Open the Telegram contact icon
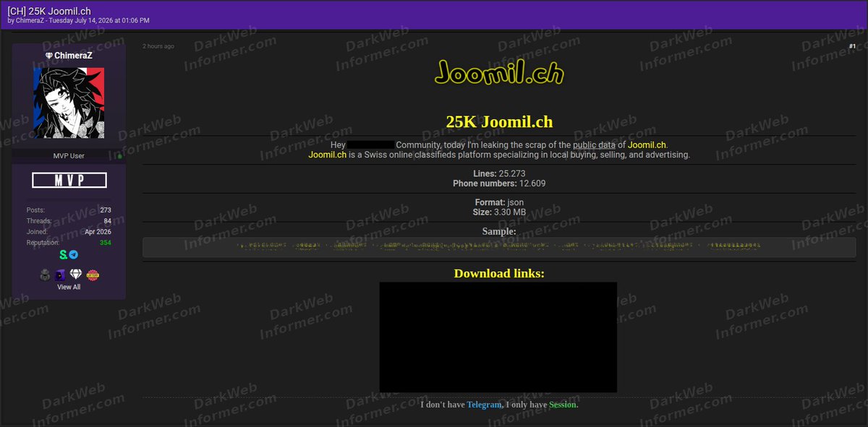Screen dimensions: 868x427 pyautogui.click(x=74, y=255)
